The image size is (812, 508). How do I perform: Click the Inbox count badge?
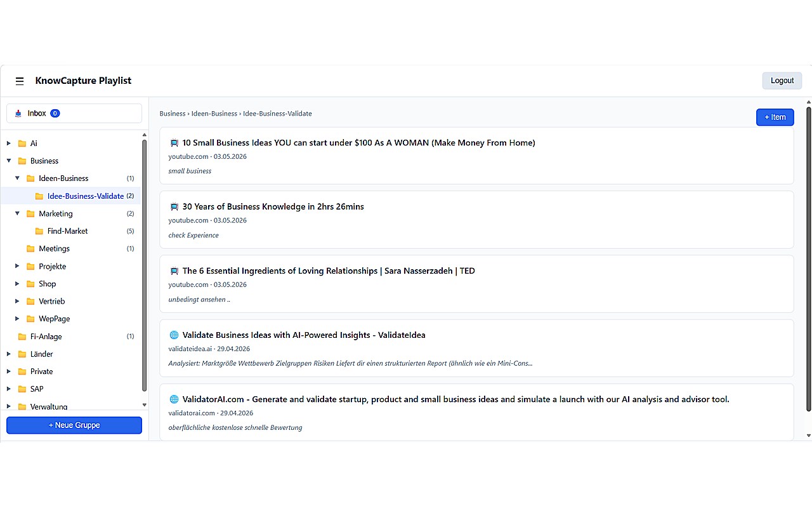(x=55, y=114)
